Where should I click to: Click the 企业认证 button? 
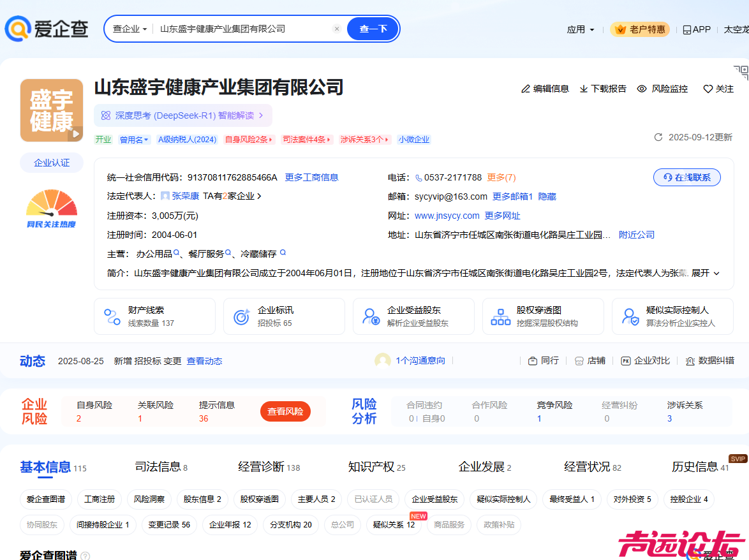52,163
